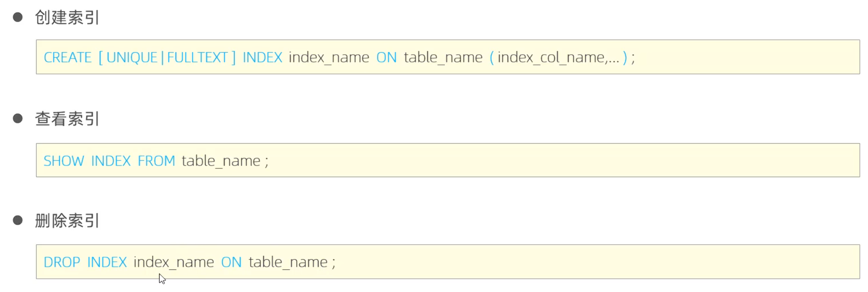Image resolution: width=868 pixels, height=292 pixels.
Task: Click the FULLTEXT keyword in the create statement
Action: pyautogui.click(x=197, y=57)
